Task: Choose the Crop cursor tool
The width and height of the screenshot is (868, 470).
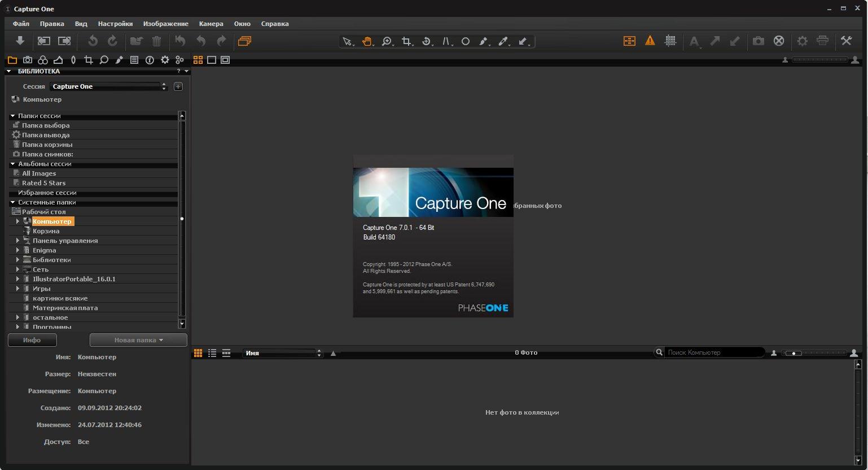Action: pos(406,41)
